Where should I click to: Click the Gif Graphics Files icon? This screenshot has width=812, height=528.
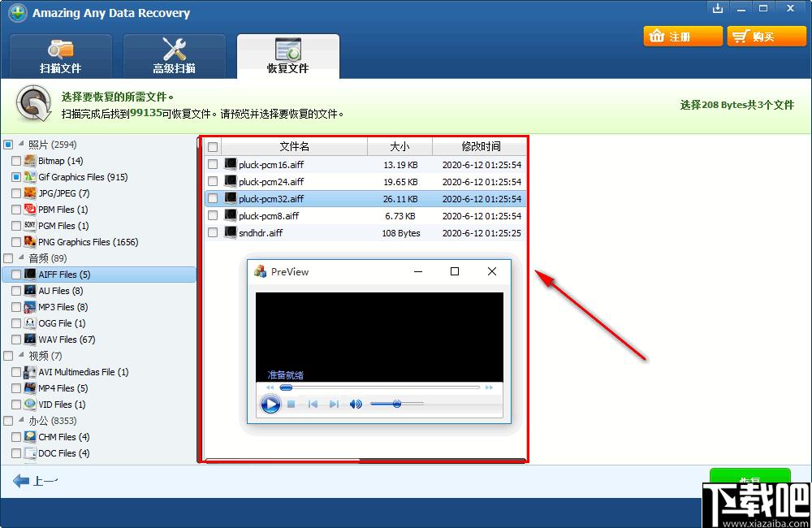coord(30,176)
